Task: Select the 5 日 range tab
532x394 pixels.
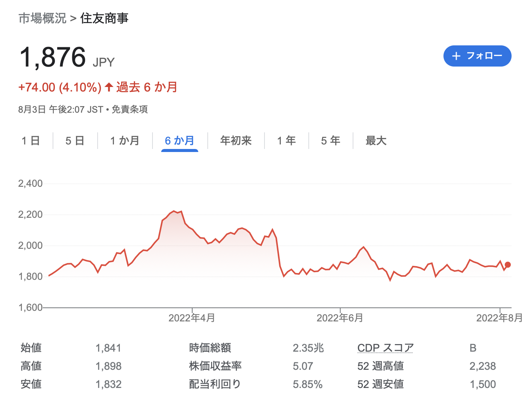Action: pyautogui.click(x=75, y=141)
